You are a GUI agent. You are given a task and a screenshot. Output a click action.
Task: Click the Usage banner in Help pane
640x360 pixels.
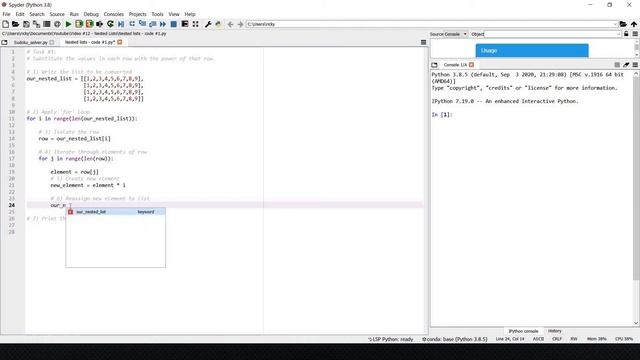[x=532, y=51]
